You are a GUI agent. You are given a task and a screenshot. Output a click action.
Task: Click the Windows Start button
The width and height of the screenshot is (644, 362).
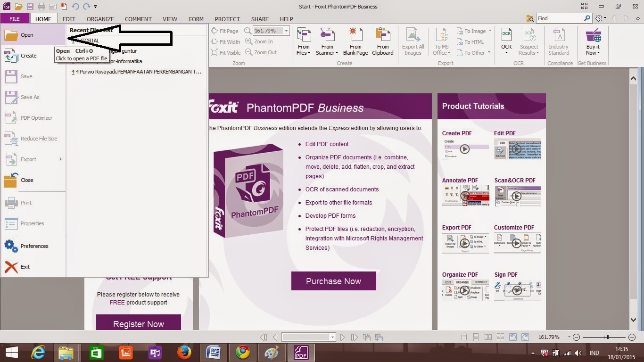(11, 352)
